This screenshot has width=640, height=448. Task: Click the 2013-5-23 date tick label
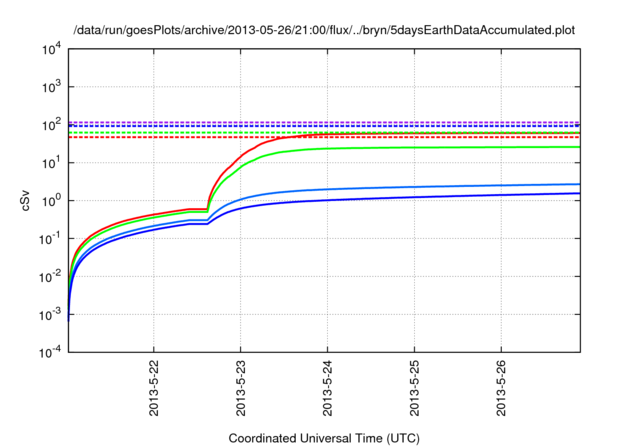pos(240,388)
